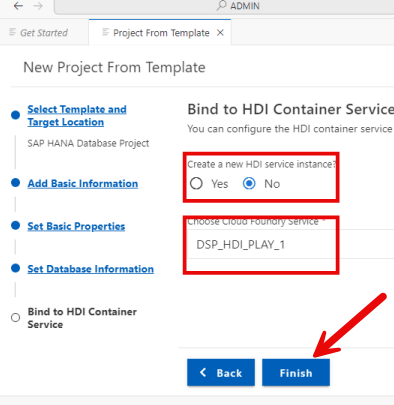Click the Finish button

(296, 372)
